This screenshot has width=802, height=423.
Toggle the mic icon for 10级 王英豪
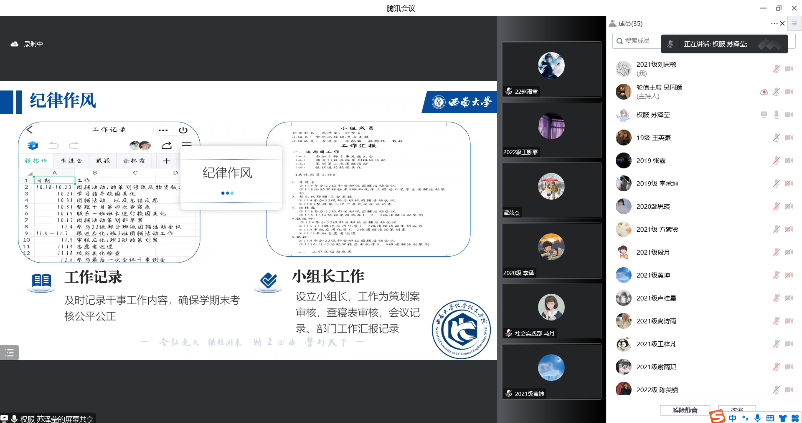pos(777,137)
